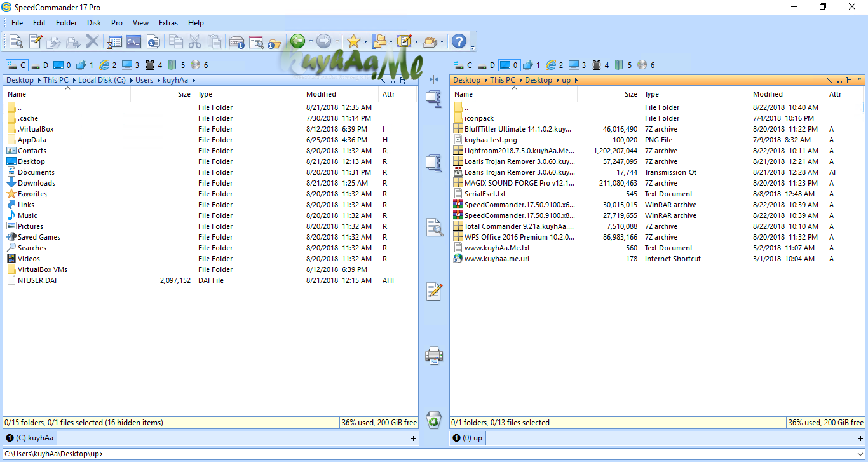The image size is (868, 462).
Task: Click the tree icon in the right path bar
Action: tap(850, 80)
